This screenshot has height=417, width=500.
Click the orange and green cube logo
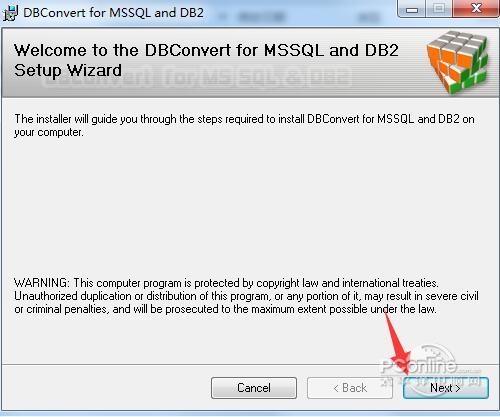click(457, 62)
